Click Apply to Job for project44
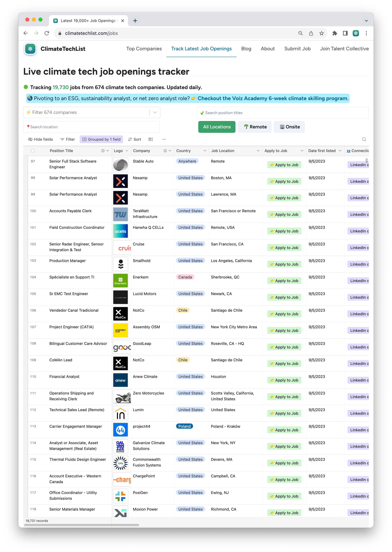This screenshot has height=552, width=392. point(284,430)
